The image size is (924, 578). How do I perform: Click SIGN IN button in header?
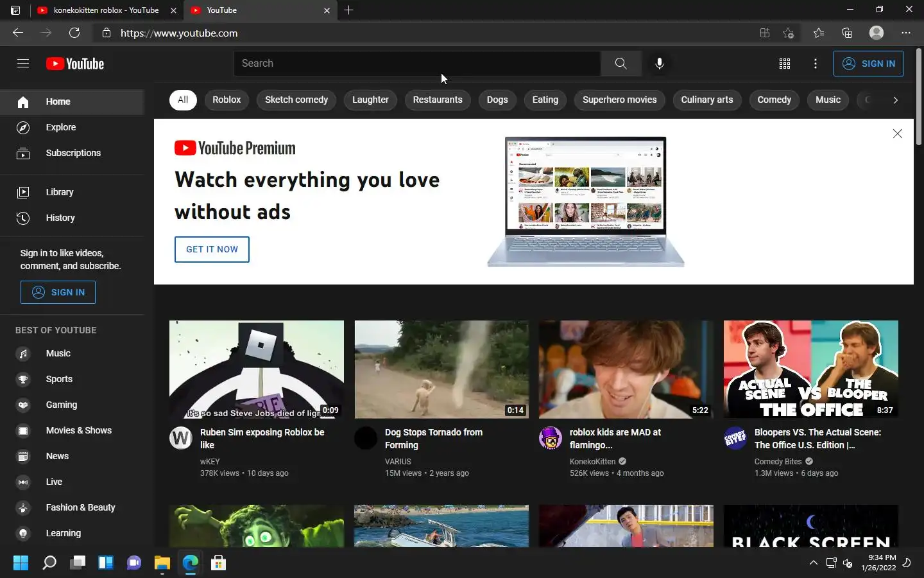click(x=868, y=64)
